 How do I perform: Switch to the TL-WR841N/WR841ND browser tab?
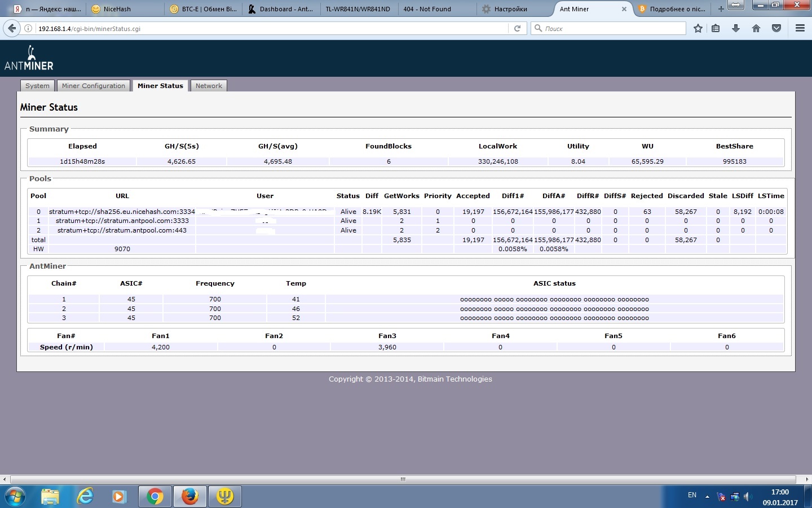359,9
